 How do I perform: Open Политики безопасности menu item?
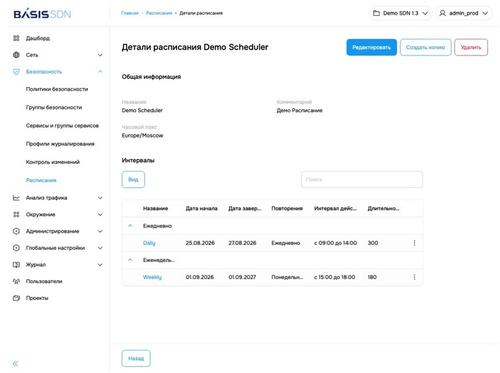57,89
